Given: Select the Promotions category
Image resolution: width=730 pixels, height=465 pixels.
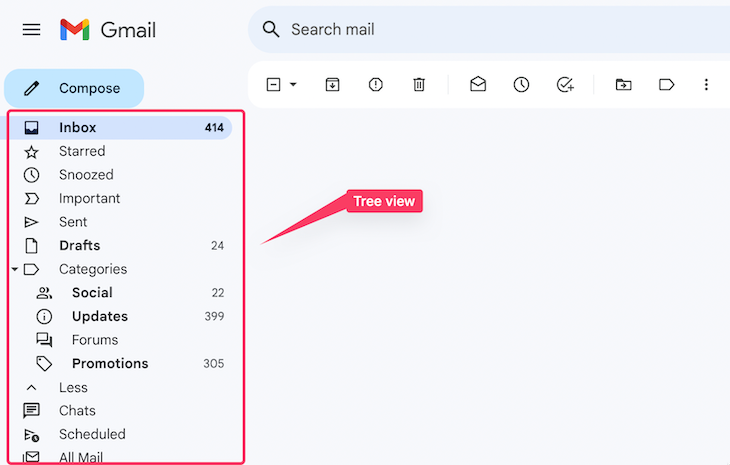Looking at the screenshot, I should (x=110, y=364).
